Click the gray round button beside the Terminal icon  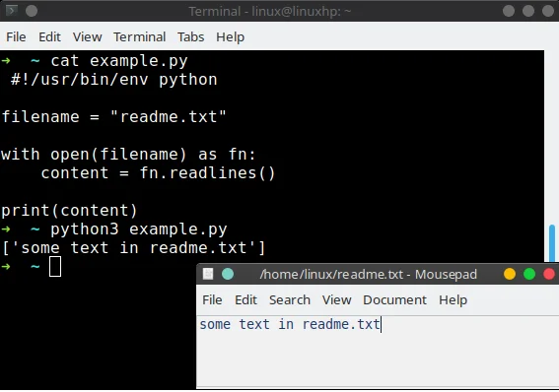(x=32, y=11)
